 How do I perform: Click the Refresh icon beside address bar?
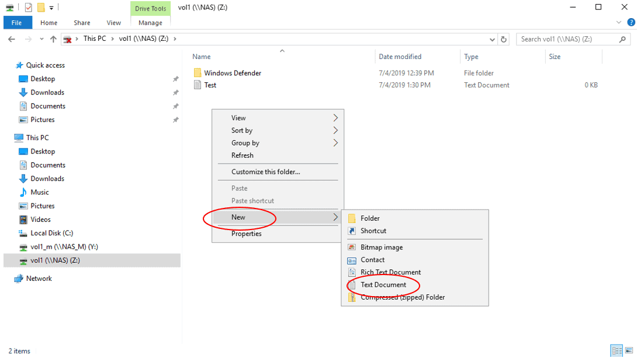pos(504,39)
